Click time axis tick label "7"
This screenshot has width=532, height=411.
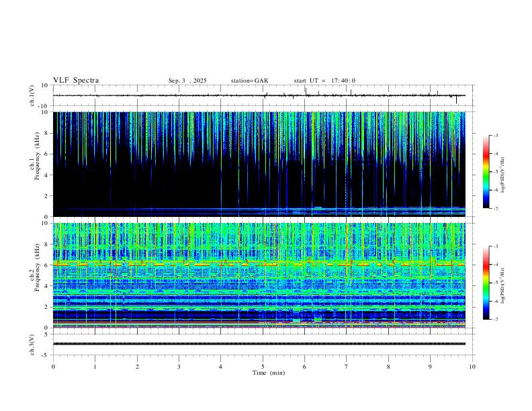[x=347, y=367]
